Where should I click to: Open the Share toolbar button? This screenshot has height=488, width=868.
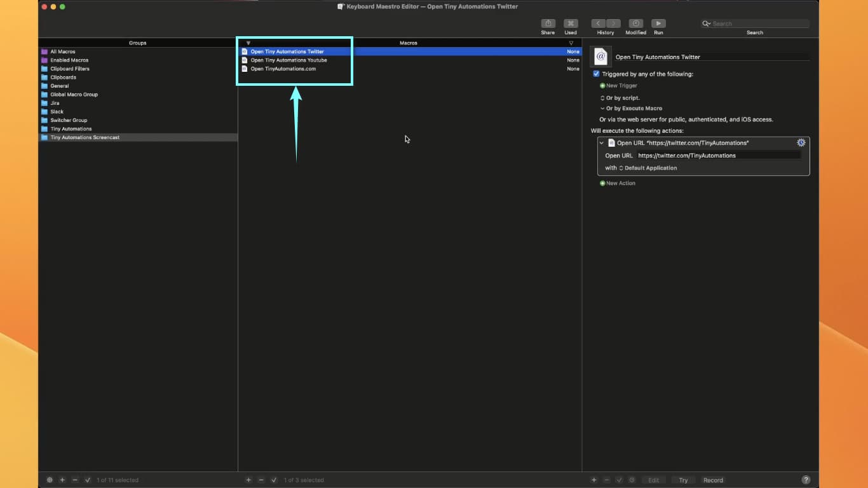[548, 24]
